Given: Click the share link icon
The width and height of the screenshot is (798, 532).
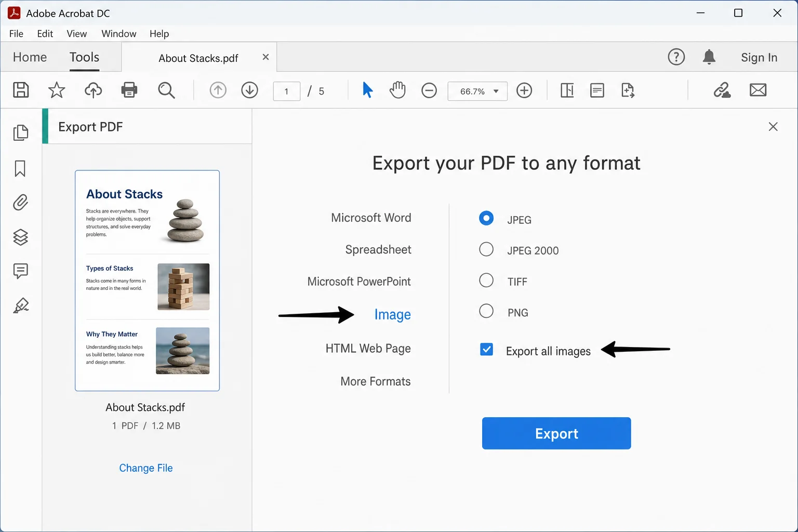Looking at the screenshot, I should pos(722,90).
